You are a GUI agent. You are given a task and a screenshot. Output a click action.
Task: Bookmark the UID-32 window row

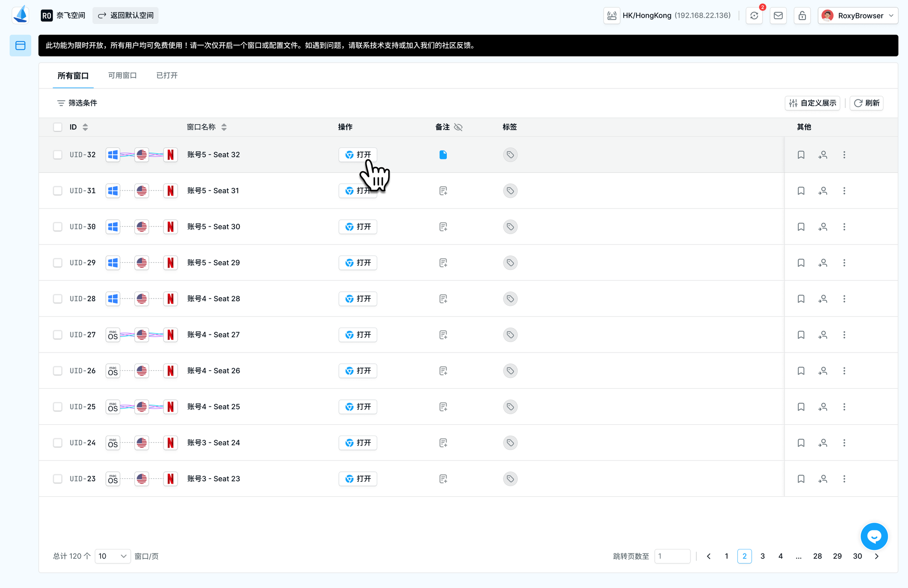[x=800, y=155]
